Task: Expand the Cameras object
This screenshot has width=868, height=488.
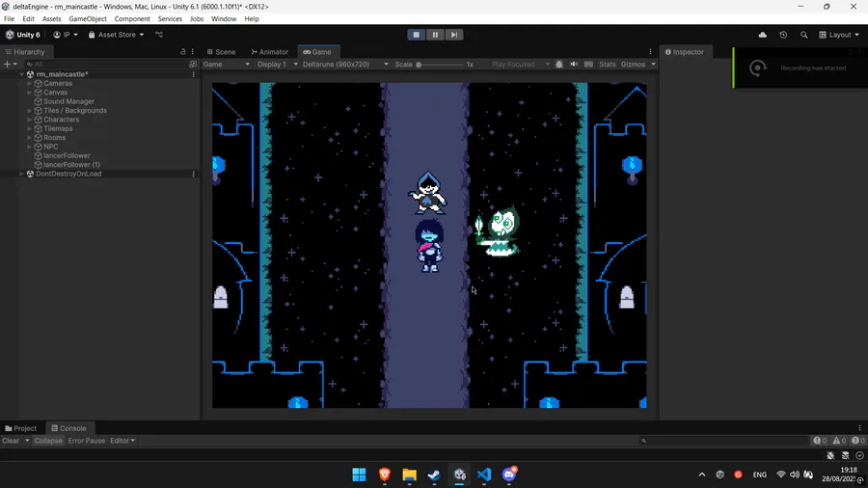Action: (29, 84)
